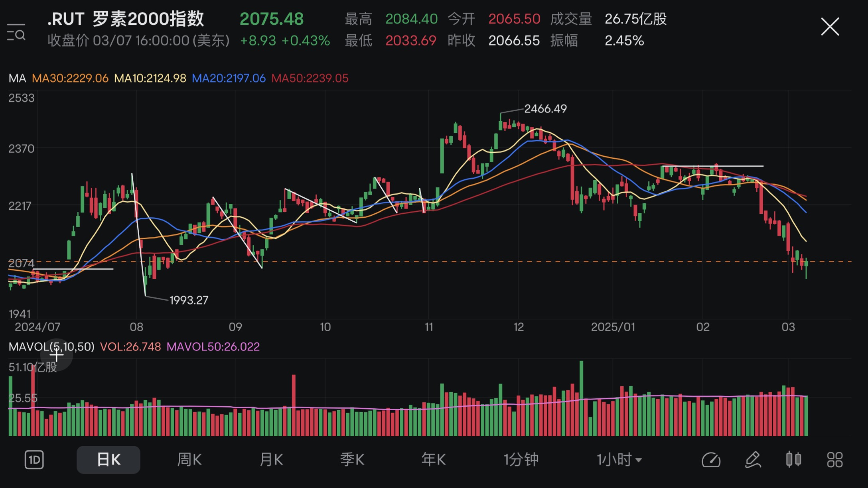Open the candlestick chart style icon

click(794, 459)
